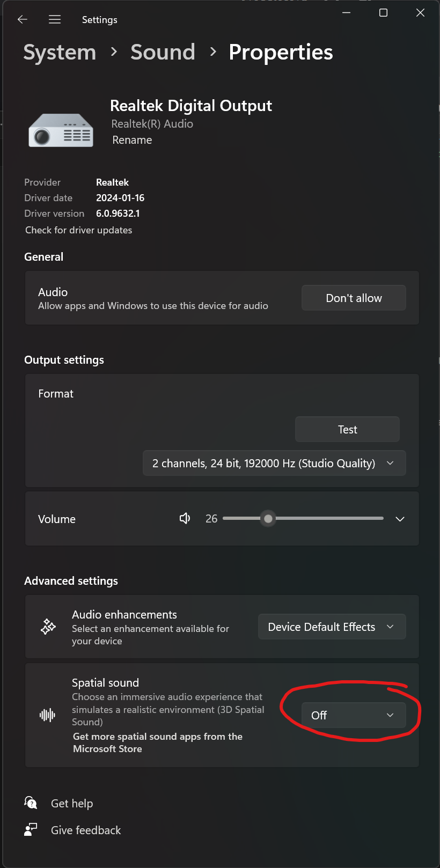The height and width of the screenshot is (868, 440).
Task: Open Get more spatial sound apps link
Action: [x=157, y=742]
